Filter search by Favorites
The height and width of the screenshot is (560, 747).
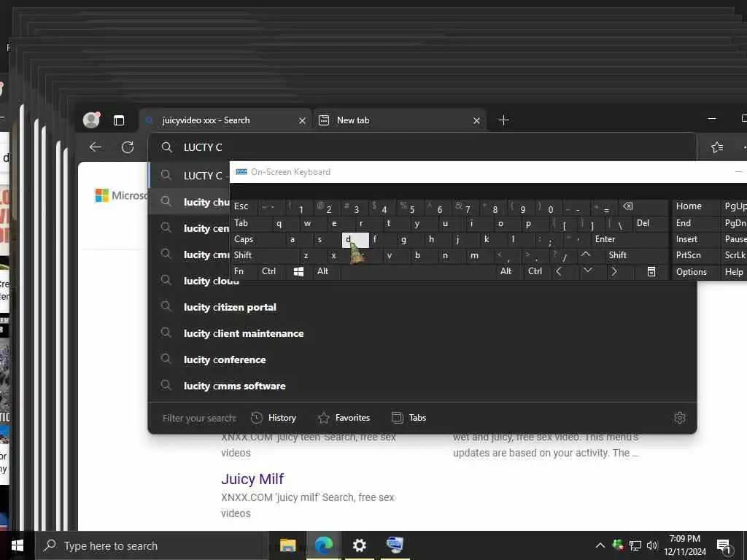point(344,418)
